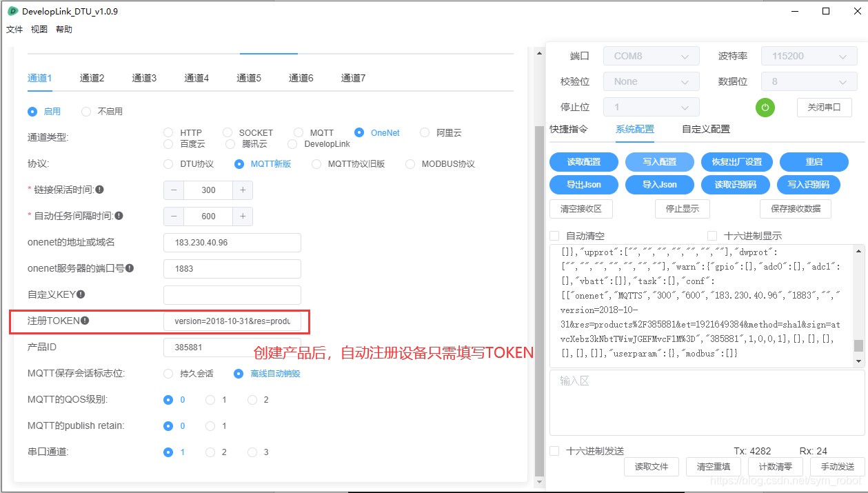Enable the 十六进制显示 checkbox
This screenshot has width=868, height=493.
pos(712,235)
